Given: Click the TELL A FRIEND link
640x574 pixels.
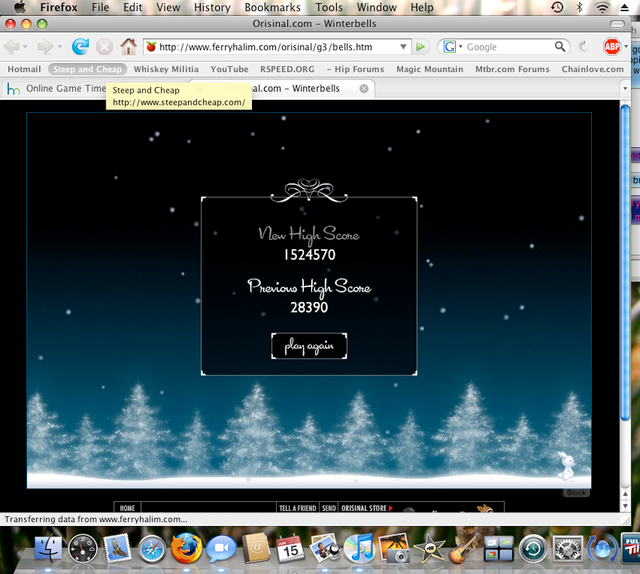Looking at the screenshot, I should (x=298, y=508).
